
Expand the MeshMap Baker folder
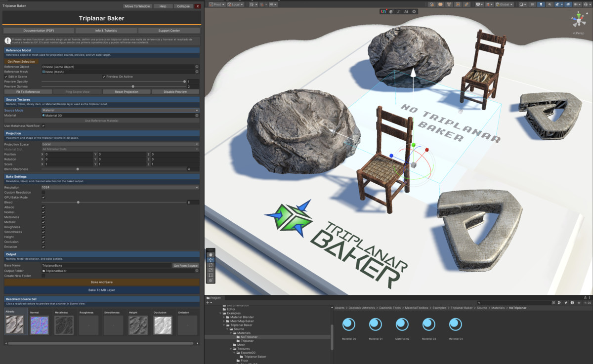click(x=223, y=321)
